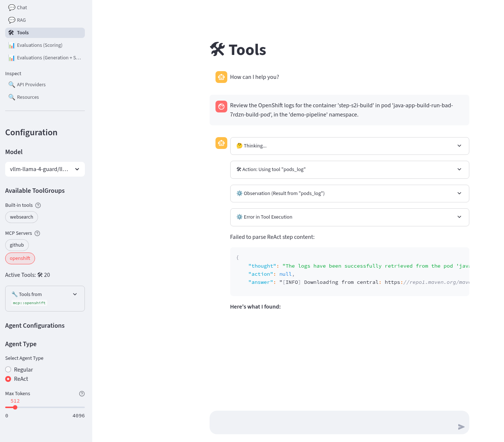Click the help icon next to MCP Servers
This screenshot has height=442, width=504.
(37, 233)
